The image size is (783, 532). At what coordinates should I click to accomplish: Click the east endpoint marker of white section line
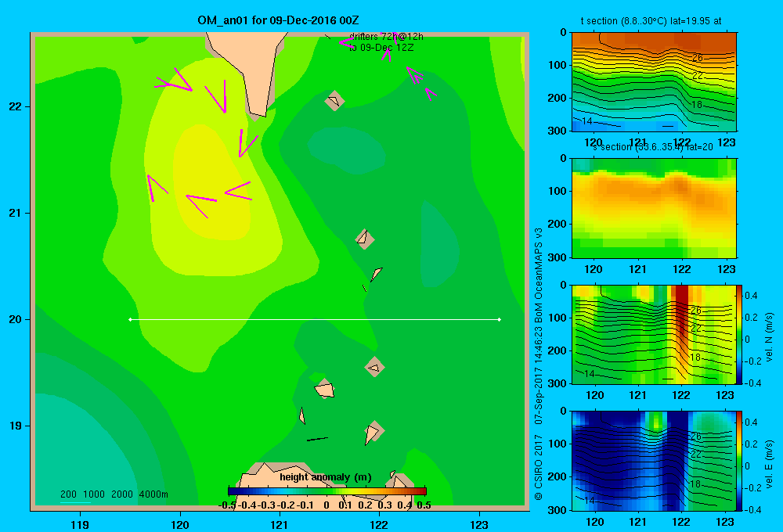click(500, 319)
